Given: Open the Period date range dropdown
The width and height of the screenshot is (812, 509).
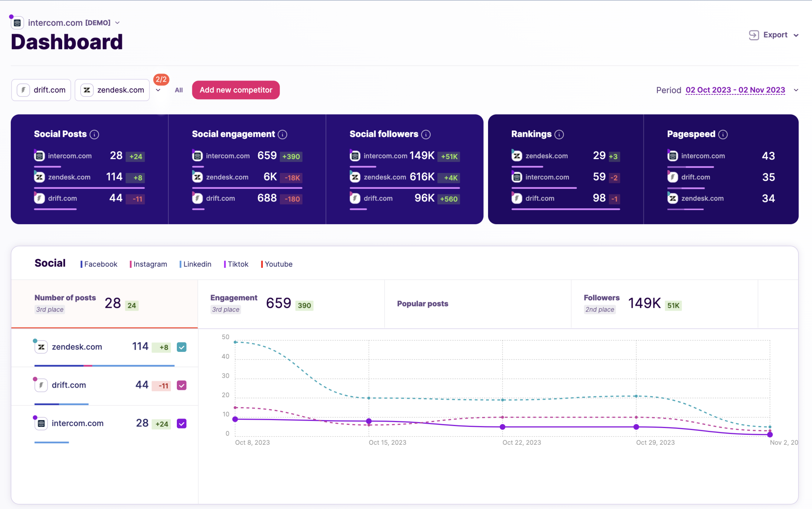Looking at the screenshot, I should [x=735, y=90].
